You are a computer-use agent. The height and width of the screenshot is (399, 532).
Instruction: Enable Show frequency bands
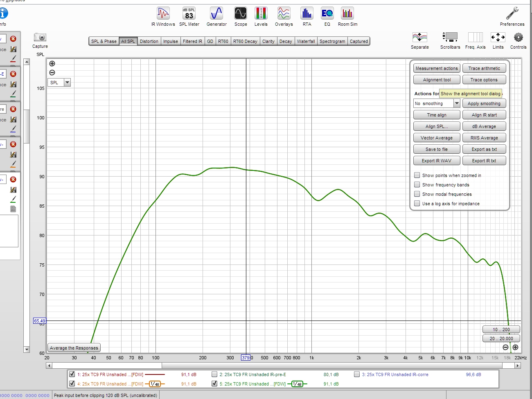click(417, 184)
